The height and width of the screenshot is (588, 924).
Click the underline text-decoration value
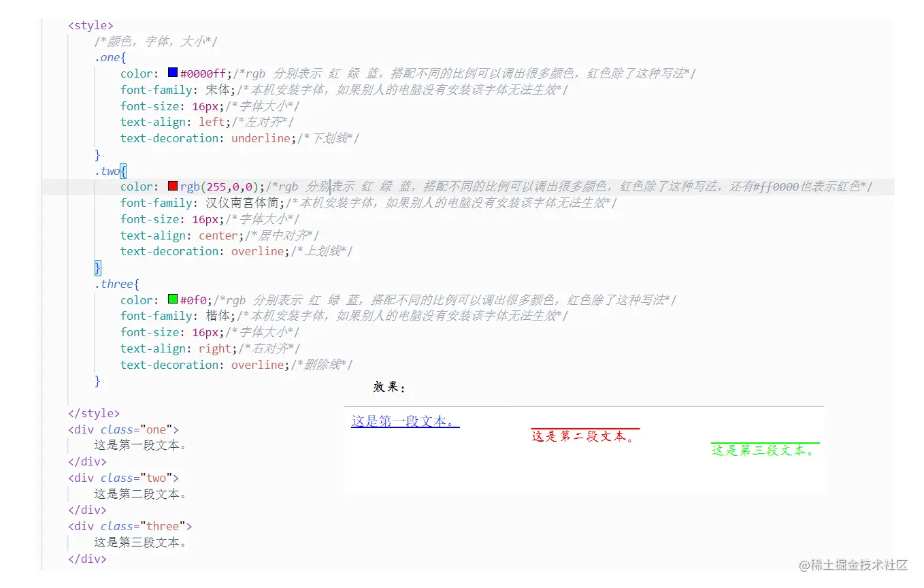pyautogui.click(x=261, y=138)
